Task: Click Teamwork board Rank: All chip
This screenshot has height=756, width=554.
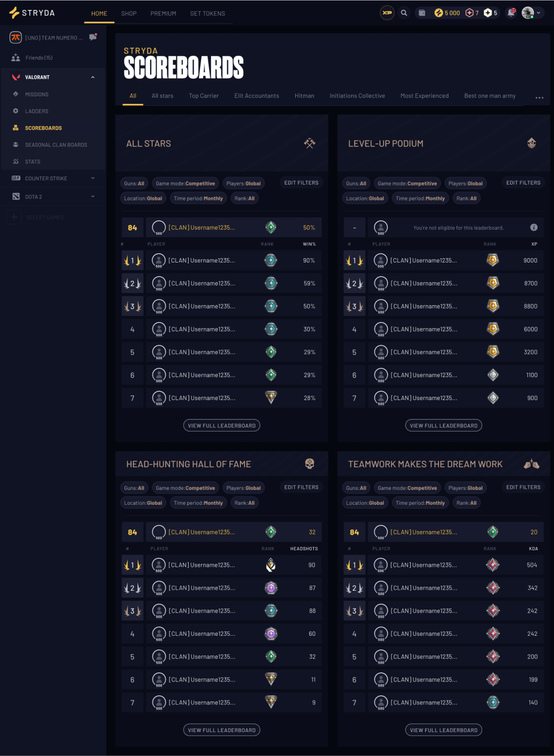Action: [467, 503]
